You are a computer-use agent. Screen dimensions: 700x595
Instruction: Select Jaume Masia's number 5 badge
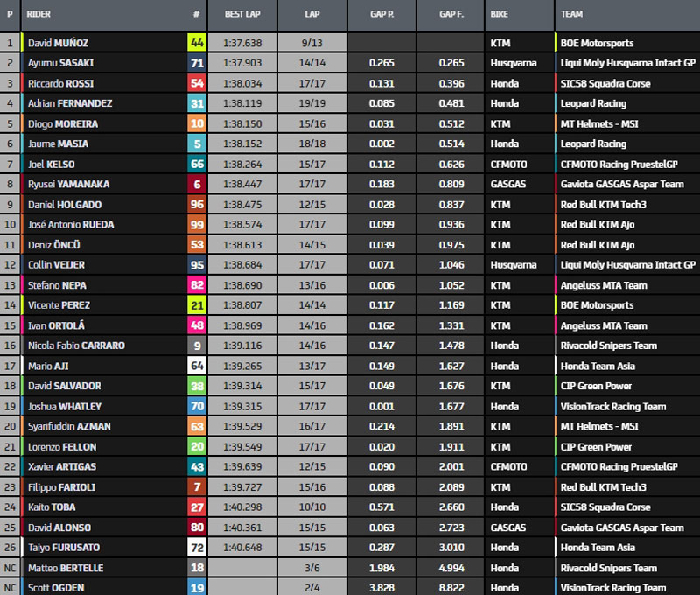(x=197, y=143)
